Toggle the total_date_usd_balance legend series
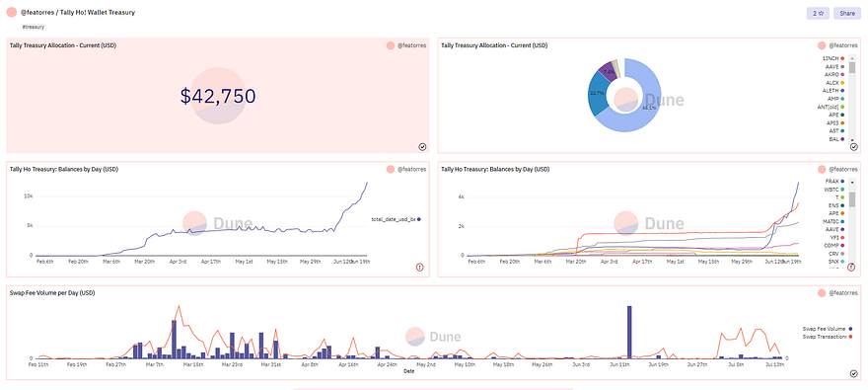868x390 pixels. (x=396, y=219)
